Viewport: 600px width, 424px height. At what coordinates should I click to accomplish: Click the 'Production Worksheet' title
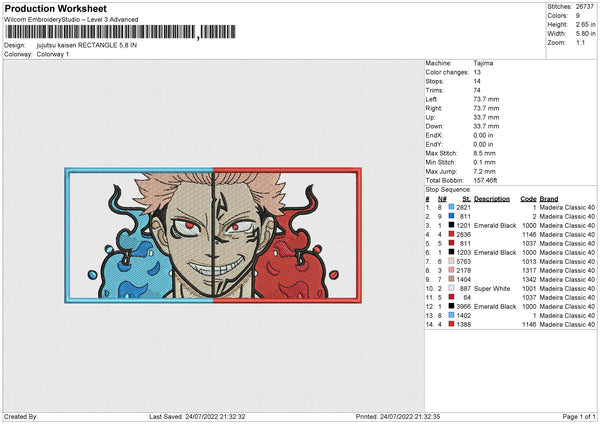[x=55, y=8]
